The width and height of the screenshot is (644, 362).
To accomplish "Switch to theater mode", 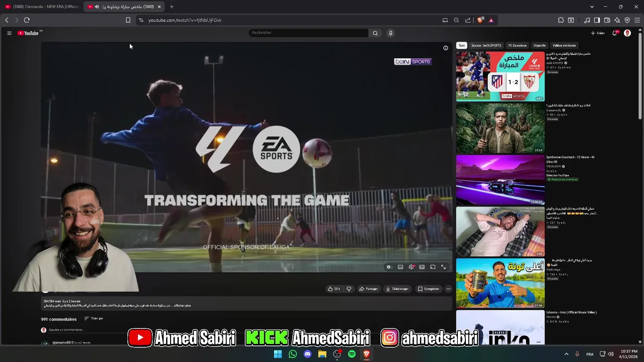I will 422,267.
